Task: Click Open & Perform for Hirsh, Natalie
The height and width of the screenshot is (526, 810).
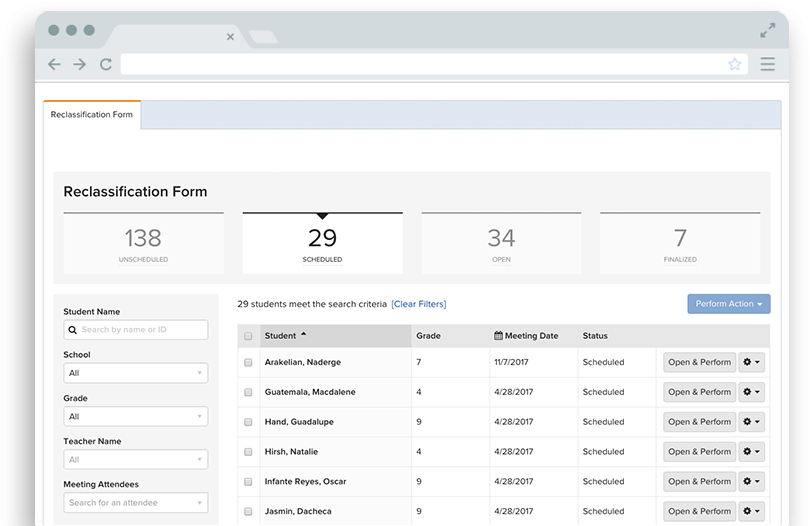Action: click(699, 452)
